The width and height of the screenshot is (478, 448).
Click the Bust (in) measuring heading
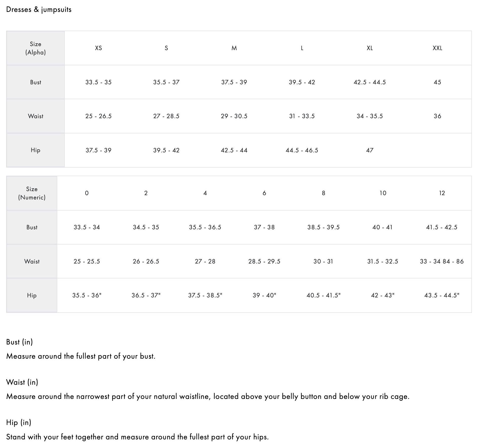(x=19, y=342)
